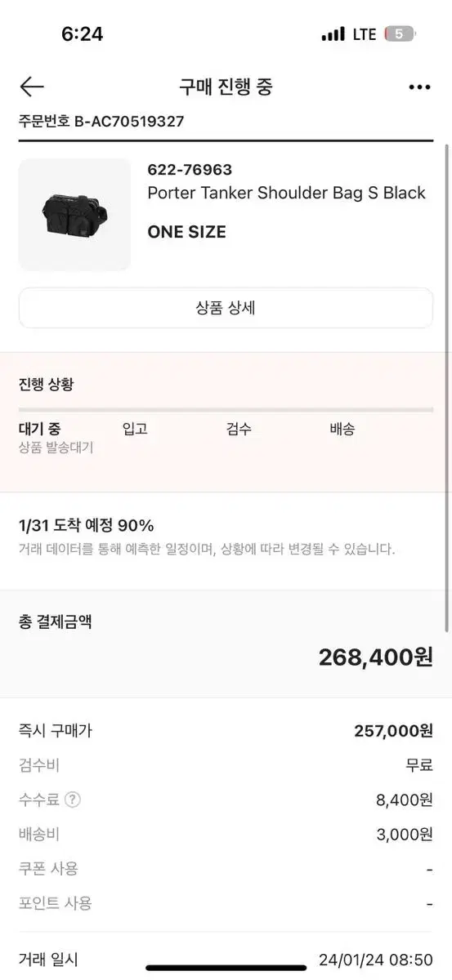The image size is (452, 980).
Task: Tap the battery indicator in status bar
Action: (x=401, y=34)
